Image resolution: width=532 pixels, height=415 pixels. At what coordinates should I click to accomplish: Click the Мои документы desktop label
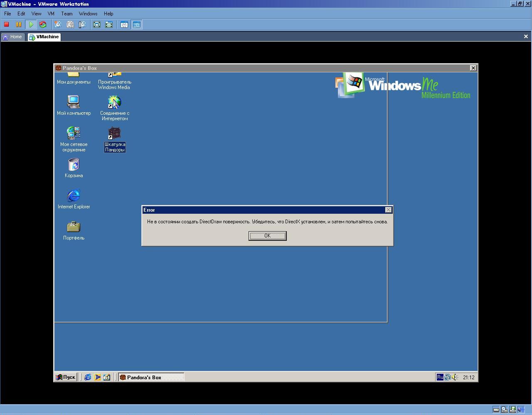coord(74,82)
